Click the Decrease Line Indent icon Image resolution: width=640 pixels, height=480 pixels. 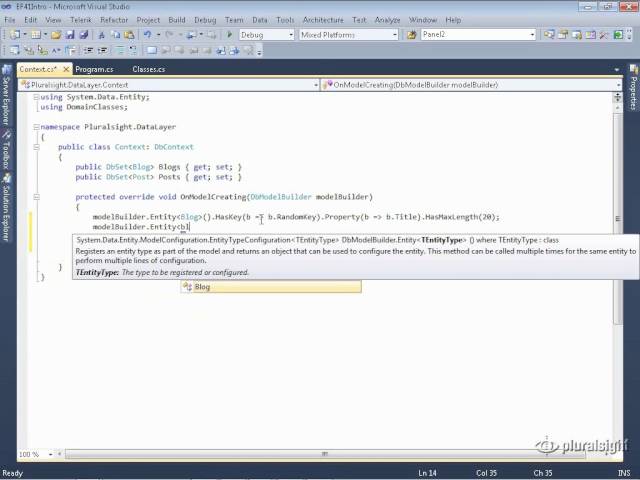pos(88,51)
